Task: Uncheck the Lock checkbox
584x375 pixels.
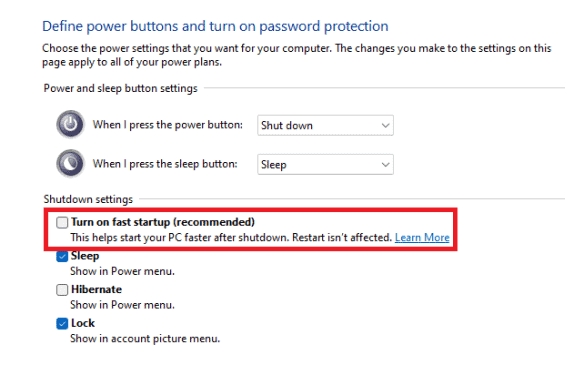Action: coord(62,324)
